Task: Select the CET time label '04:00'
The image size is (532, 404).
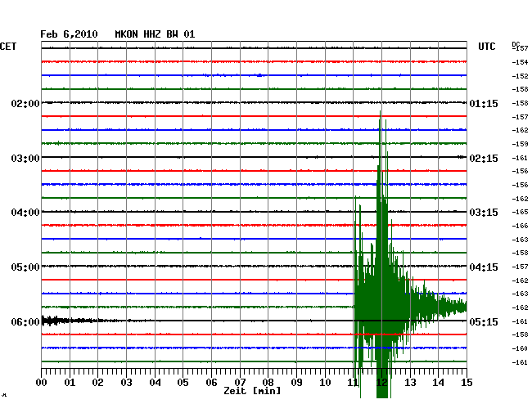Action: 25,213
